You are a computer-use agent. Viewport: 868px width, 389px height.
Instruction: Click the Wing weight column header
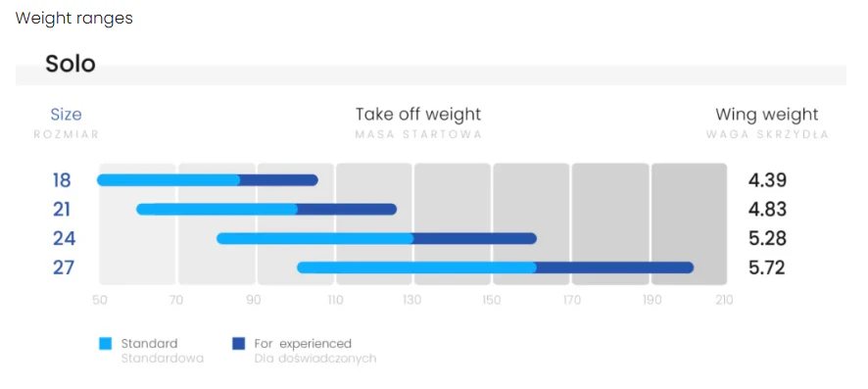click(767, 115)
